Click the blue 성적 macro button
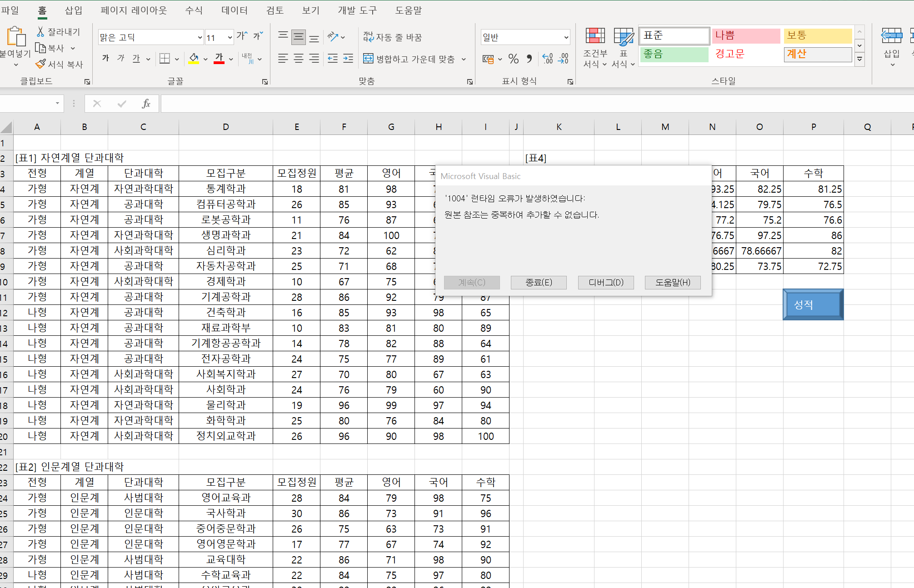 point(813,304)
